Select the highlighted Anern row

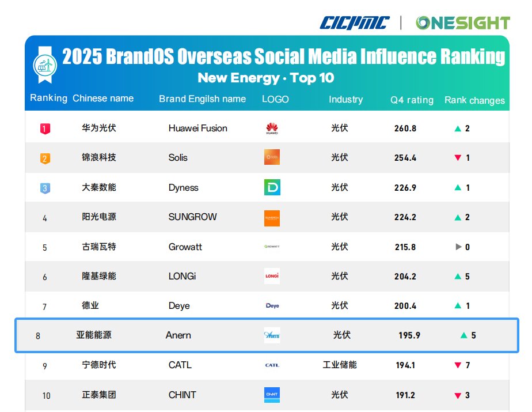[x=265, y=336]
